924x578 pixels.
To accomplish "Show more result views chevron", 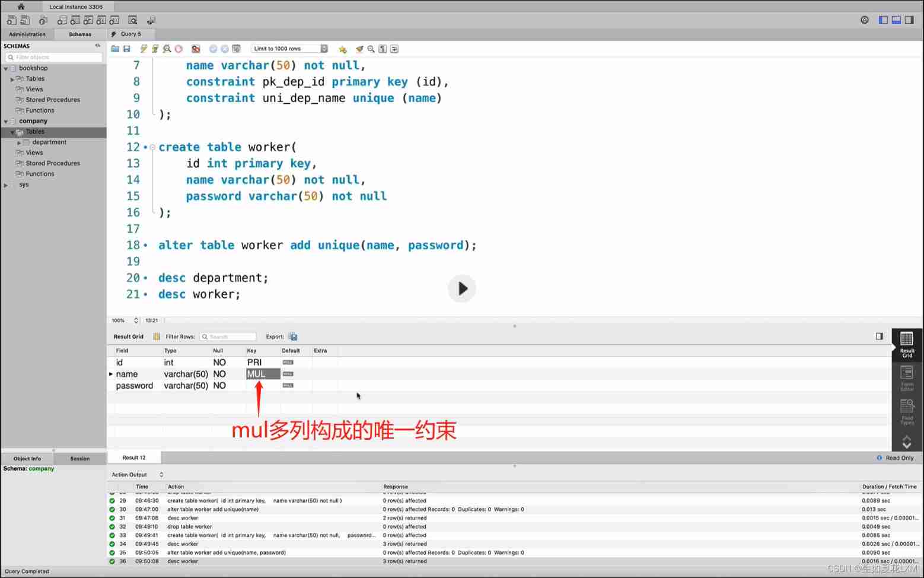I will (x=907, y=442).
